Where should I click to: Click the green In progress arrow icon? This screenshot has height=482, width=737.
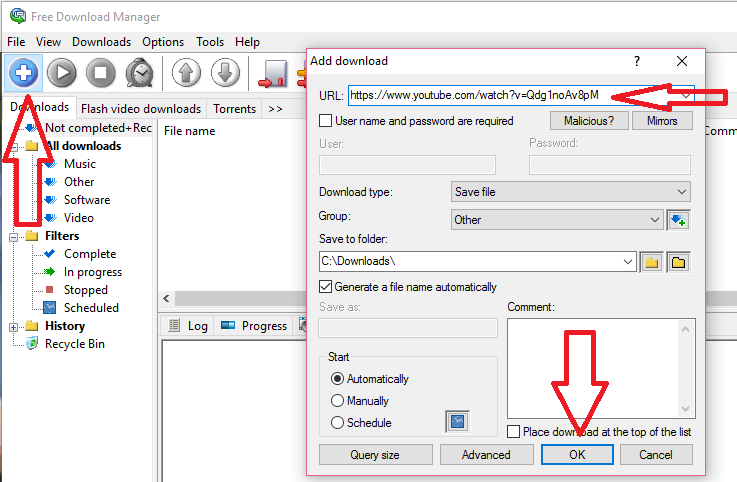[49, 271]
